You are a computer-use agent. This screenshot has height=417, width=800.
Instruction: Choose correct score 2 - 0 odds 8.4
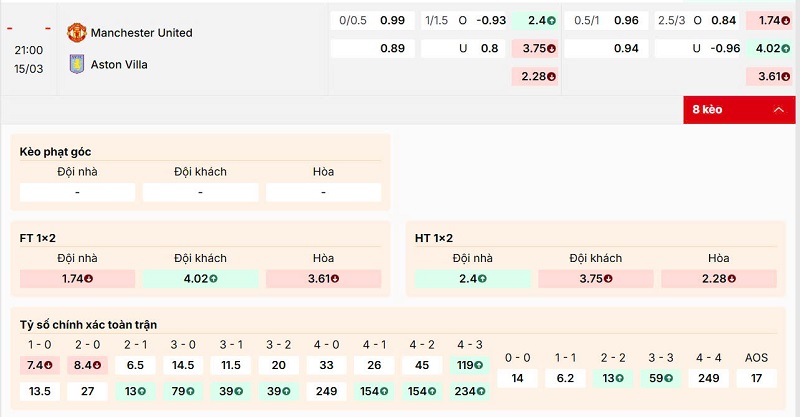pos(87,366)
